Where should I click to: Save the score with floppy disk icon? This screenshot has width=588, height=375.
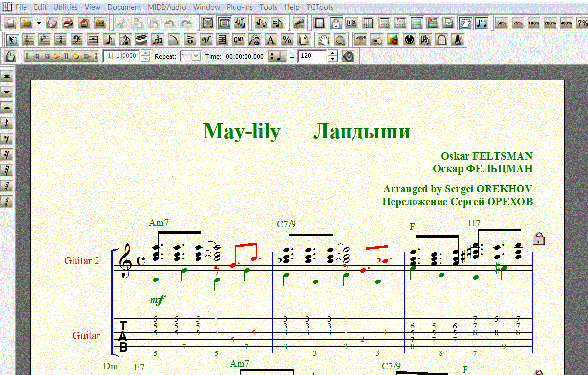pyautogui.click(x=52, y=23)
